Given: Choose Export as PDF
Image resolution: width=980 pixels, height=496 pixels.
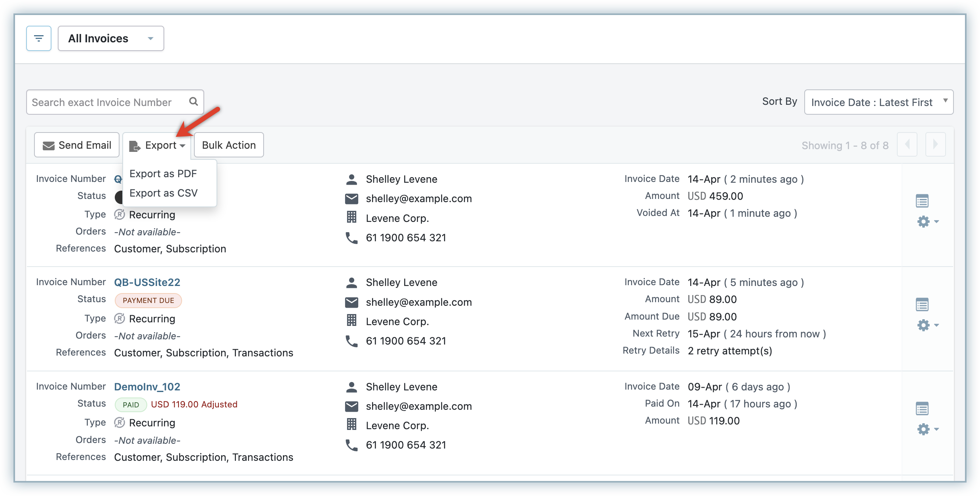Looking at the screenshot, I should click(x=163, y=174).
